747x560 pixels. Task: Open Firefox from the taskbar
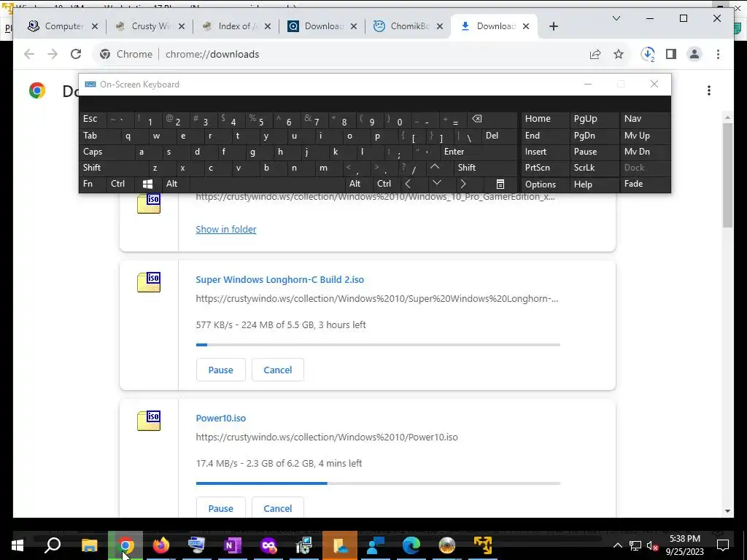[x=161, y=545]
